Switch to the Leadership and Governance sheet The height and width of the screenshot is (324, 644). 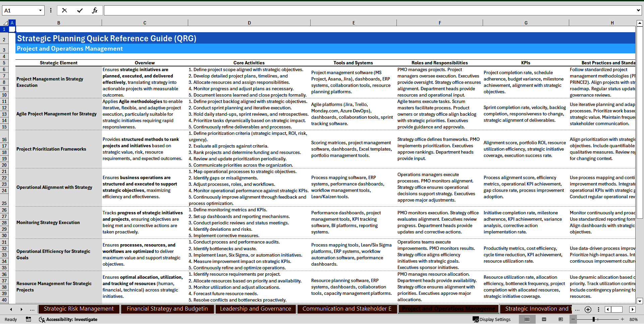tap(255, 309)
